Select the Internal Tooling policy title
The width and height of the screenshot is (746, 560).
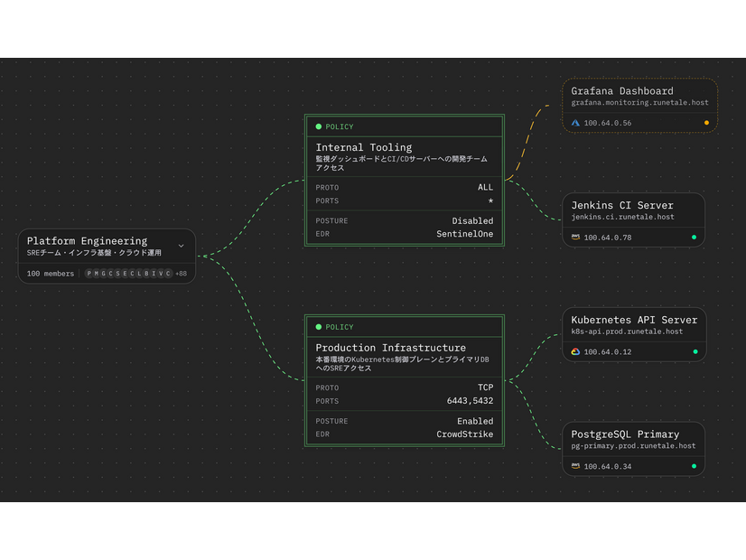tap(363, 147)
